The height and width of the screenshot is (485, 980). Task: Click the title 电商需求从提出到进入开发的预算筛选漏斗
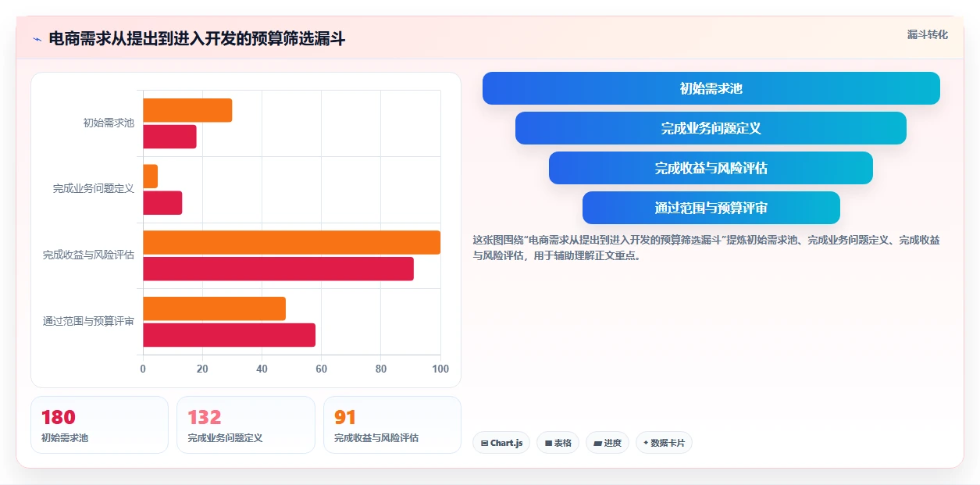click(197, 39)
